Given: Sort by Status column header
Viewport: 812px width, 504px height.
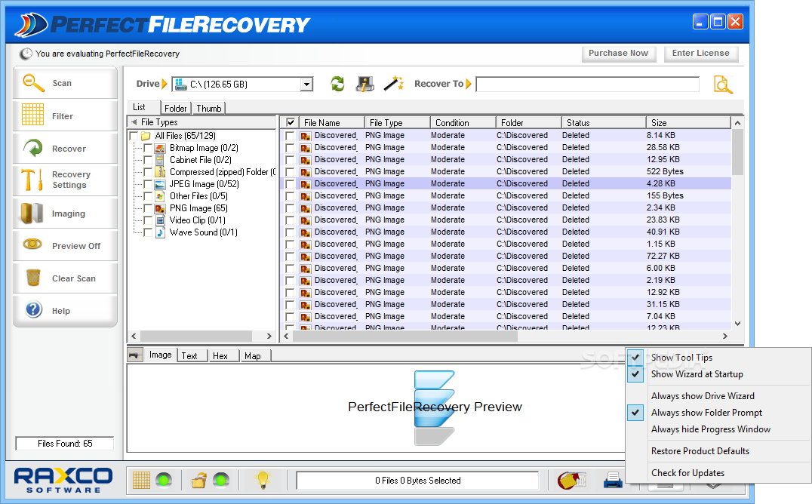Looking at the screenshot, I should click(604, 123).
